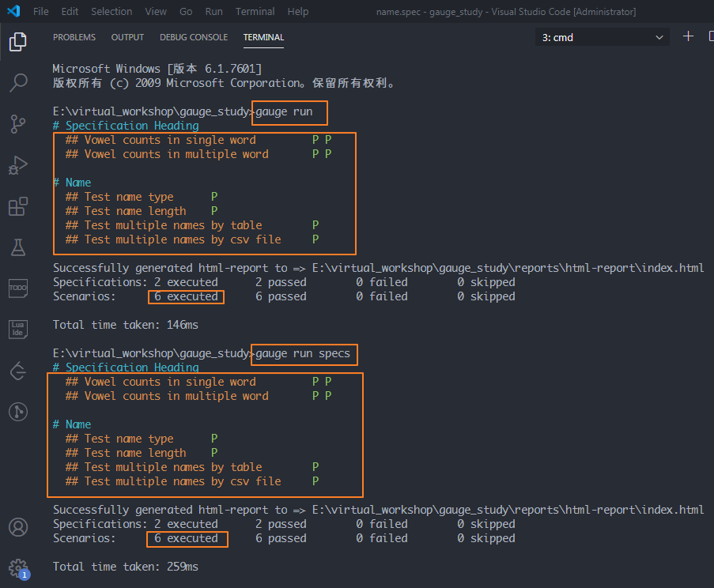Image resolution: width=714 pixels, height=588 pixels.
Task: Open the Search view in activity bar
Action: [x=17, y=83]
